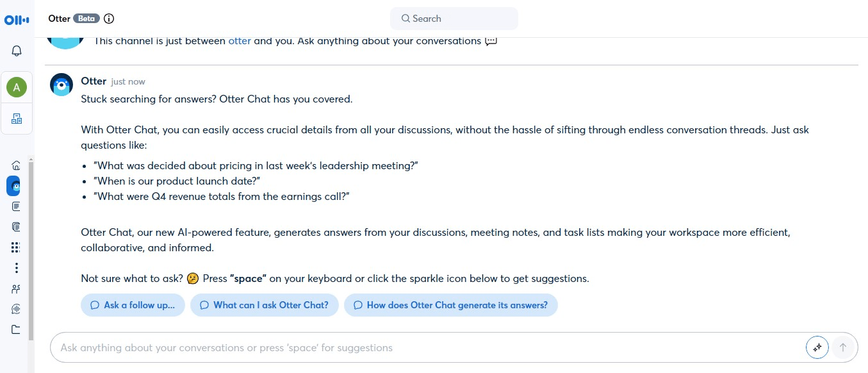Click the info icon next to the Beta badge

[108, 19]
